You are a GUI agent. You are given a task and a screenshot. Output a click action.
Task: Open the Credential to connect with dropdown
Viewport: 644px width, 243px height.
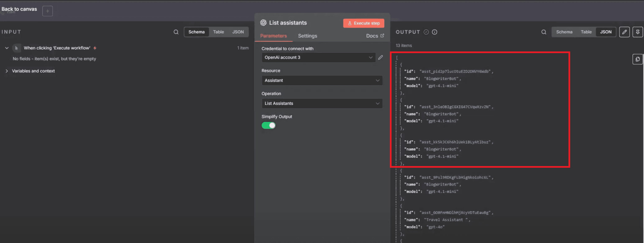click(x=318, y=58)
